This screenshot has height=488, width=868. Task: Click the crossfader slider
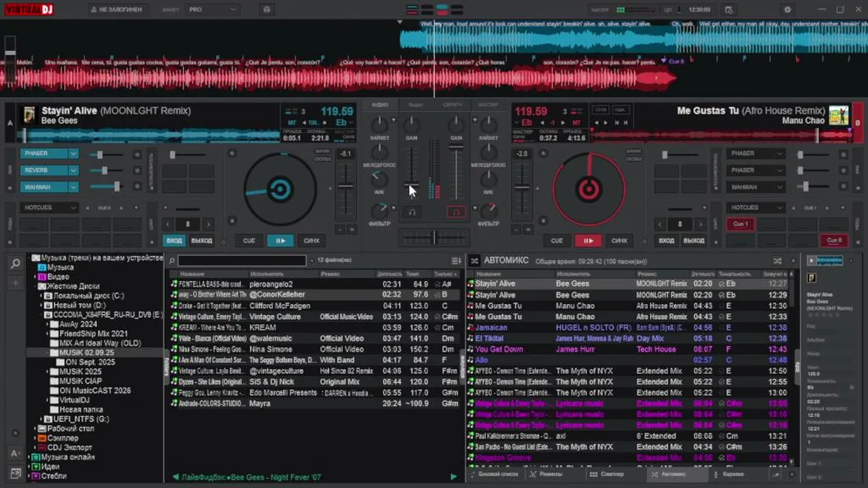pos(434,237)
